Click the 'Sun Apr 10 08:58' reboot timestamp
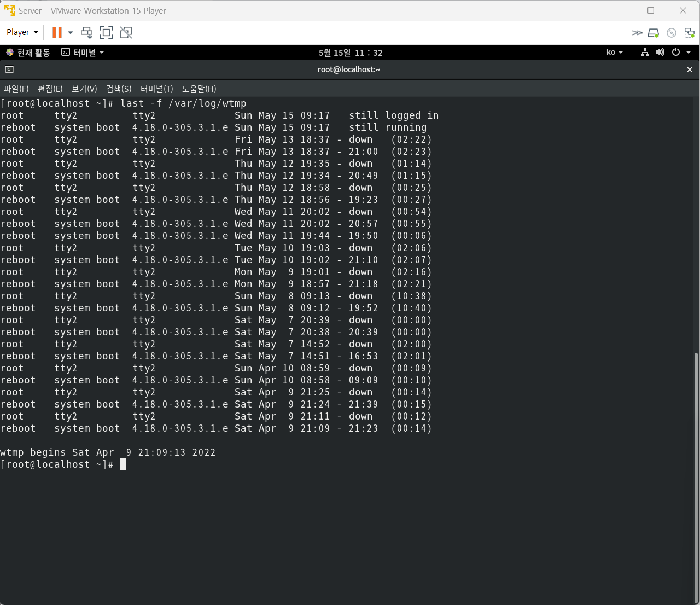This screenshot has width=700, height=605. [x=283, y=380]
